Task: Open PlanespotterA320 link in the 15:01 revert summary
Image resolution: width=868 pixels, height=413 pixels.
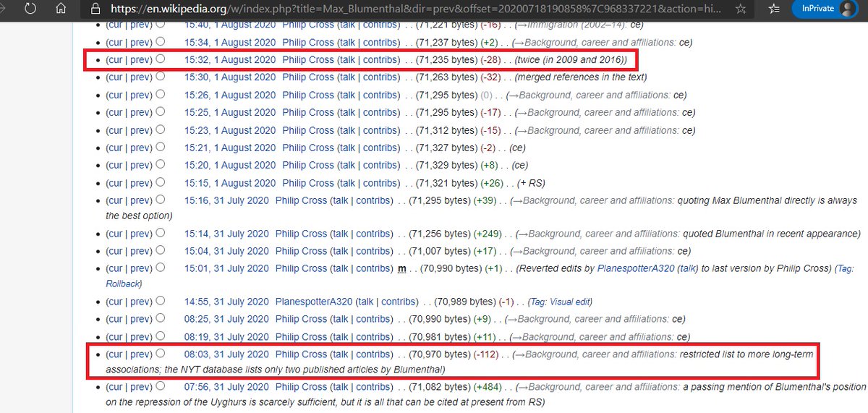Action: pyautogui.click(x=635, y=268)
